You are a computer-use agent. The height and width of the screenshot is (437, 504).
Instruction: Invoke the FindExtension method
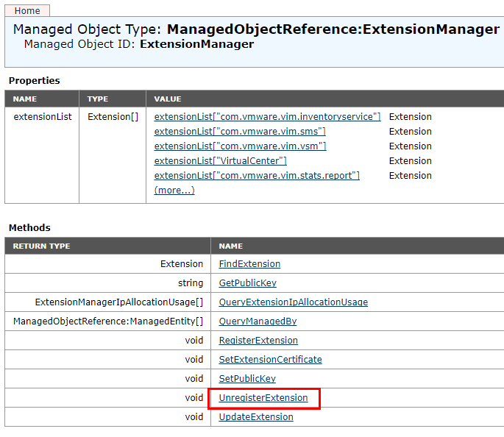point(249,264)
